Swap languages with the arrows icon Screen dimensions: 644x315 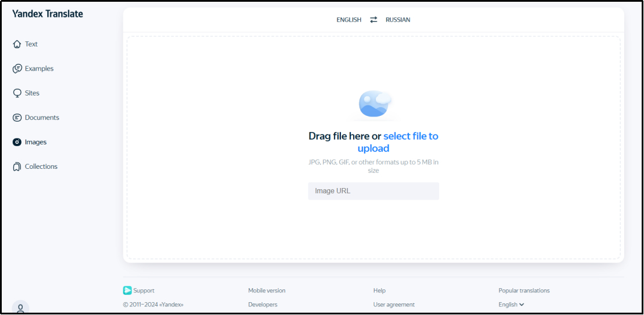tap(373, 20)
